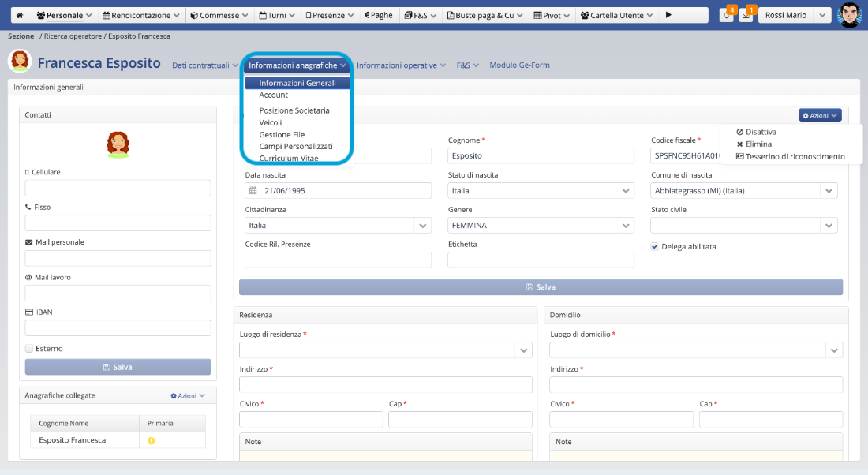Click the user avatar in the top right
868x475 pixels.
849,14
